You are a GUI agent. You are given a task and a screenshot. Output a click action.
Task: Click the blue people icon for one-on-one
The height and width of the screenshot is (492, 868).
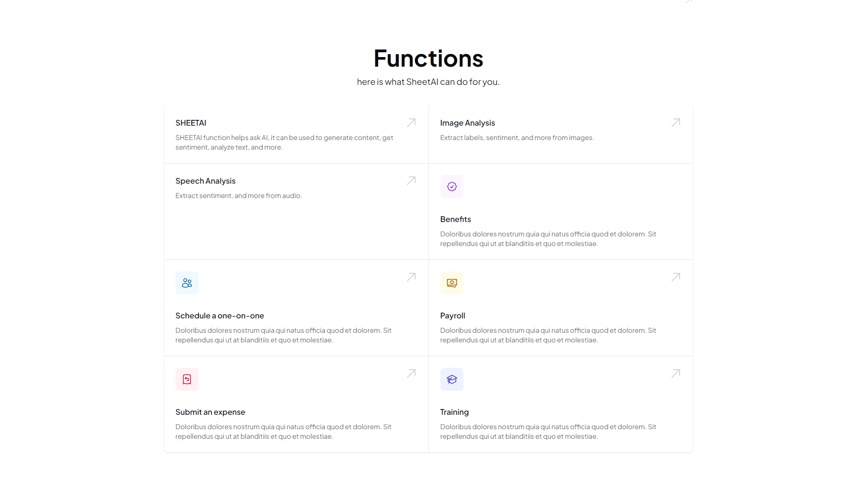click(x=187, y=283)
